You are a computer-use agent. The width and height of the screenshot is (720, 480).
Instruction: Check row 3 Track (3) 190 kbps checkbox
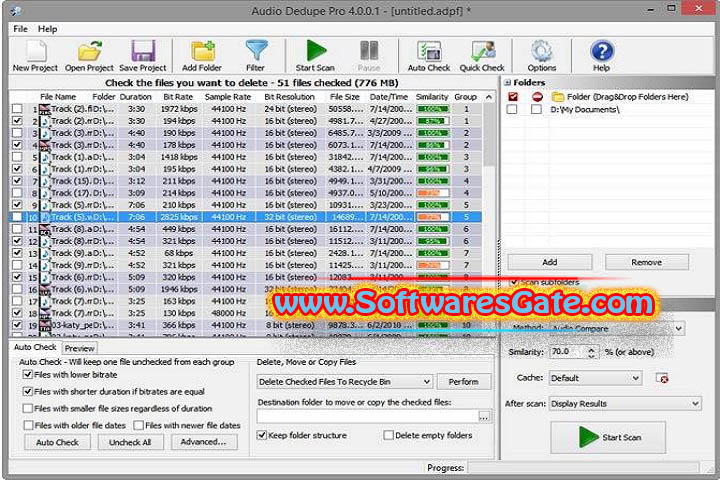pyautogui.click(x=17, y=133)
